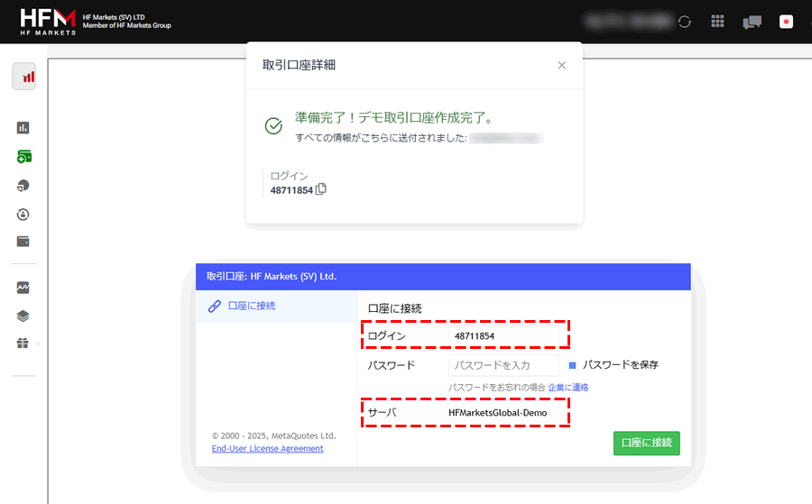Click the 口座に接続 form heading
The width and height of the screenshot is (812, 504).
click(x=394, y=309)
